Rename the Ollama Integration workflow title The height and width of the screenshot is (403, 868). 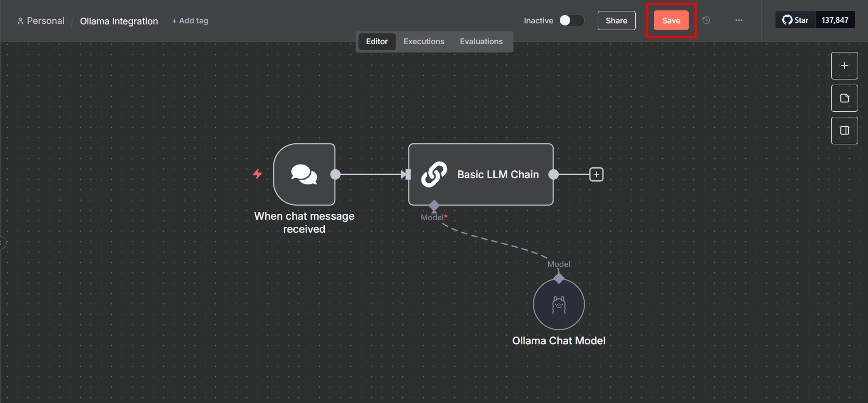coord(119,21)
